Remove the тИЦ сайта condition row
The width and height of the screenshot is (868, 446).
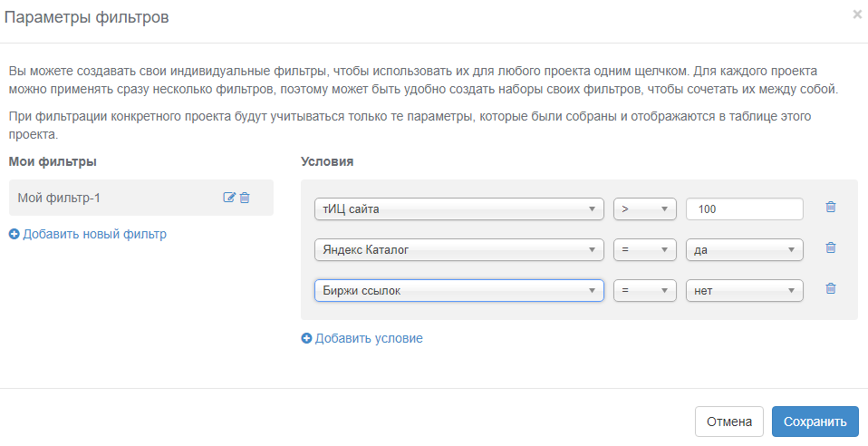(830, 207)
